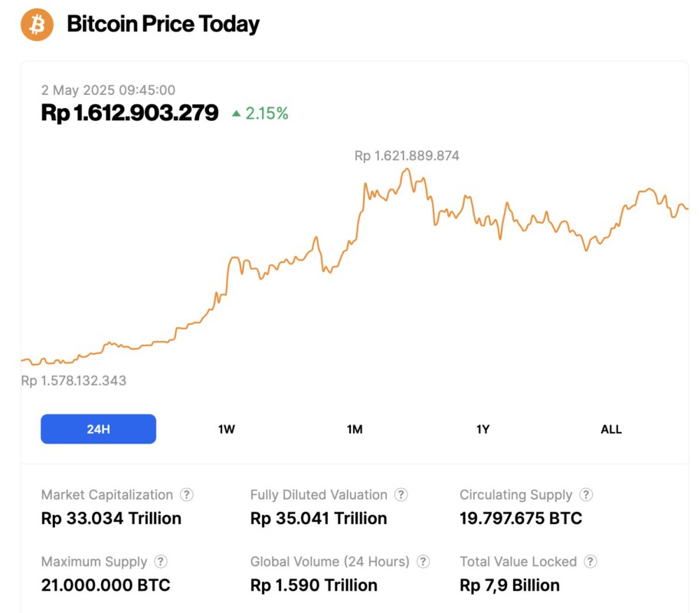The width and height of the screenshot is (700, 613).
Task: Toggle chart to the 1W timeframe
Action: pyautogui.click(x=225, y=429)
